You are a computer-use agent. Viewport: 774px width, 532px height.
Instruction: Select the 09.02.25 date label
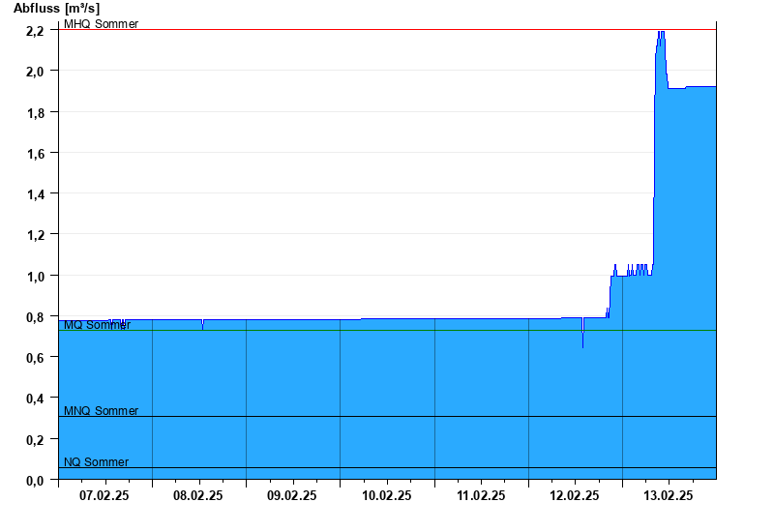click(292, 495)
